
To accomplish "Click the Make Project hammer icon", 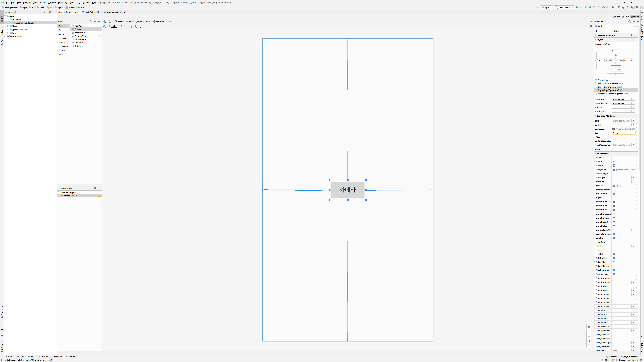I will click(538, 7).
